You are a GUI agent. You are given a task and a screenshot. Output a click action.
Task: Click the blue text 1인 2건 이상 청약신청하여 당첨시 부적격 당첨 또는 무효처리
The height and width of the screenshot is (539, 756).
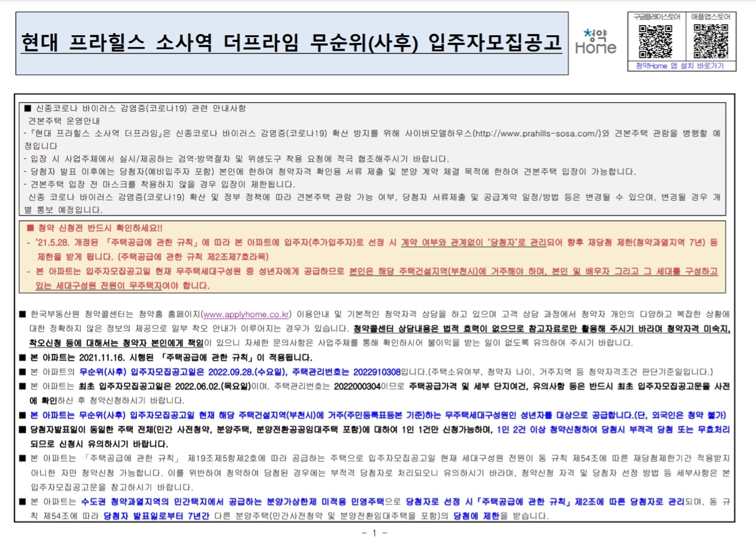tap(613, 429)
